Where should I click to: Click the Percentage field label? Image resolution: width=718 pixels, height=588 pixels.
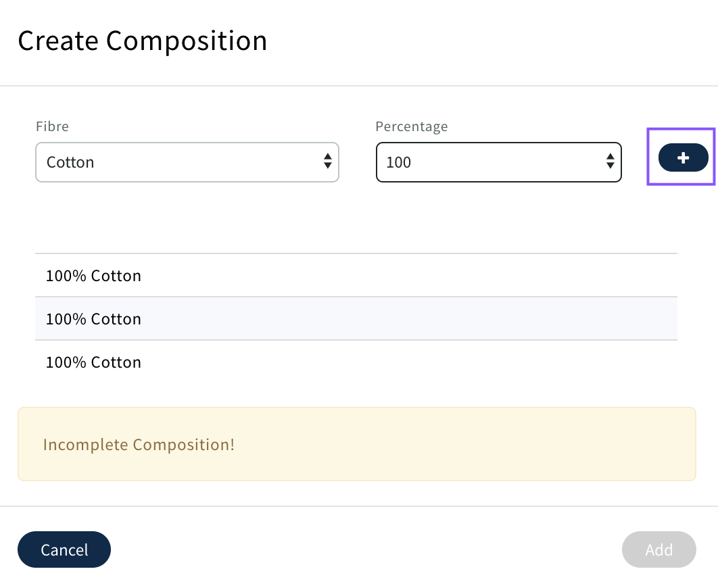411,126
